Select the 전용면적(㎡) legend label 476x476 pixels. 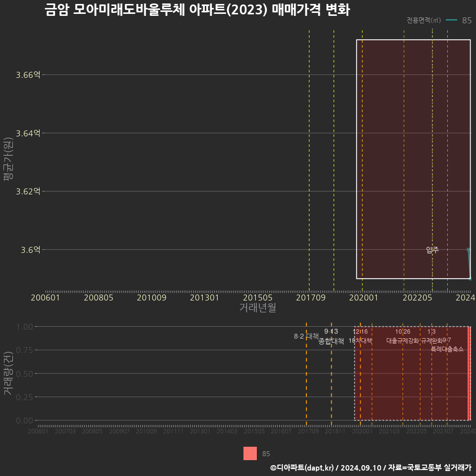point(424,20)
